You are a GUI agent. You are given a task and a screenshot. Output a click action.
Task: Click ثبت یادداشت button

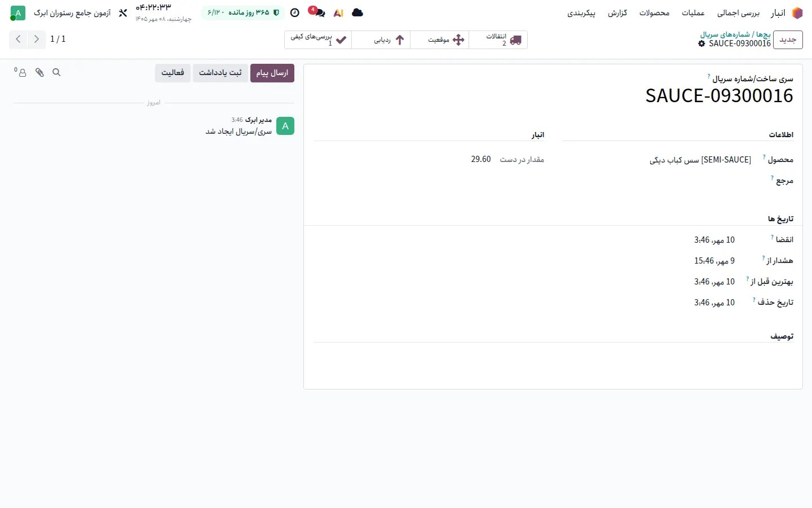[x=220, y=73]
